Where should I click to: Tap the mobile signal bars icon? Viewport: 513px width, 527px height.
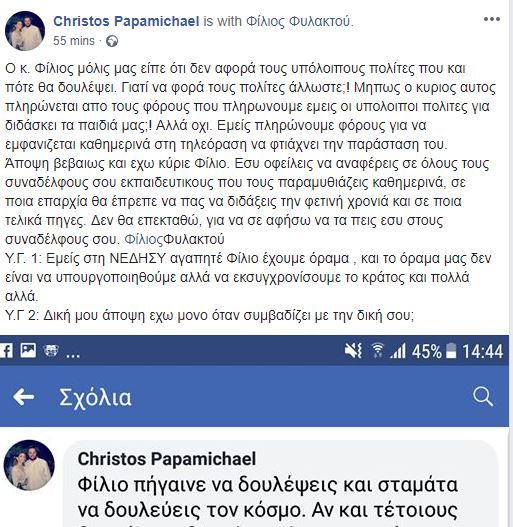[398, 351]
